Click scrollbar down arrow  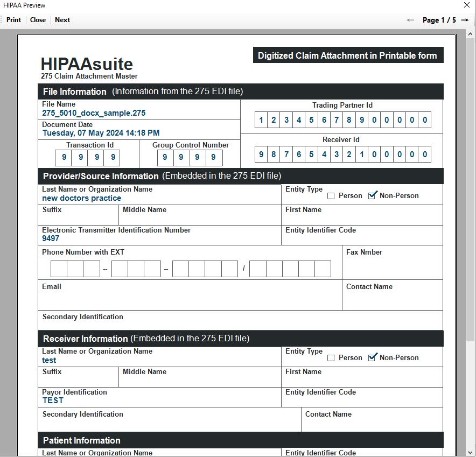click(470, 453)
